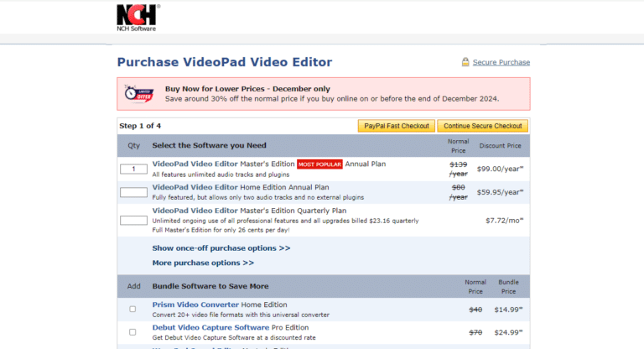This screenshot has height=349, width=644.
Task: Click Bundle Software to Save More header
Action: coord(210,286)
